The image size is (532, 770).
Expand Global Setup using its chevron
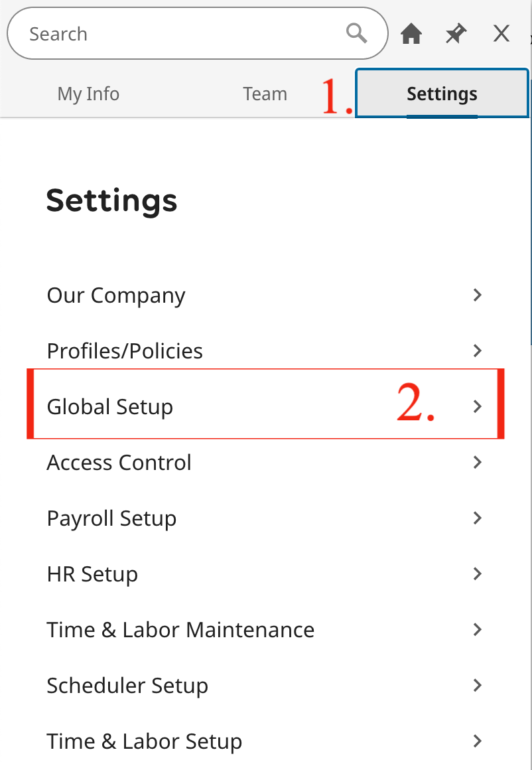pyautogui.click(x=477, y=406)
